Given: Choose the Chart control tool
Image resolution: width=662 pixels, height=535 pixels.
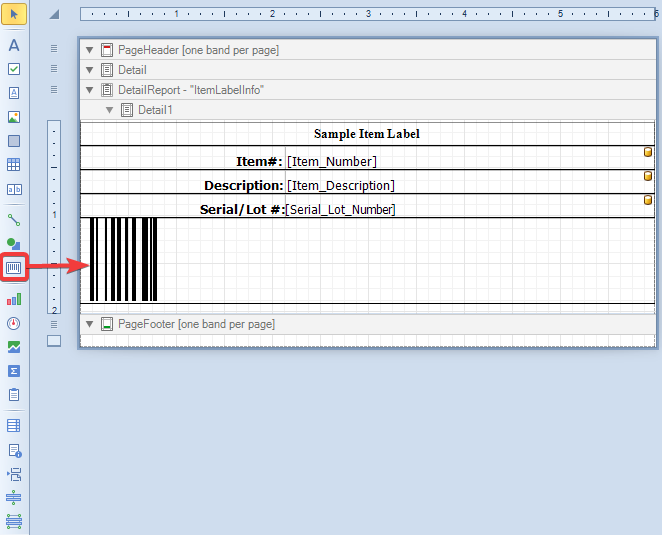Looking at the screenshot, I should pyautogui.click(x=14, y=299).
